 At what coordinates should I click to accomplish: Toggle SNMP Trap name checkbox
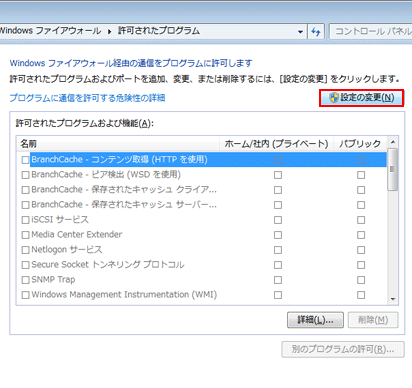click(25, 280)
